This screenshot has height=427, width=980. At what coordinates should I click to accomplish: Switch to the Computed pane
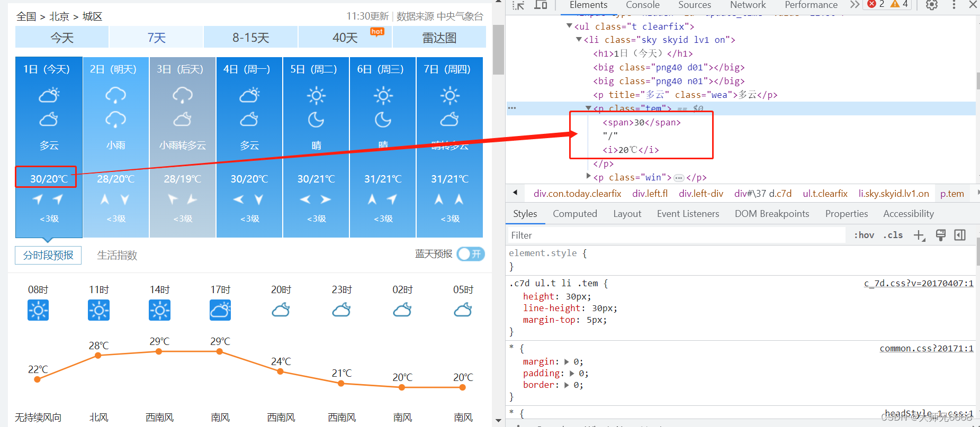pos(575,214)
